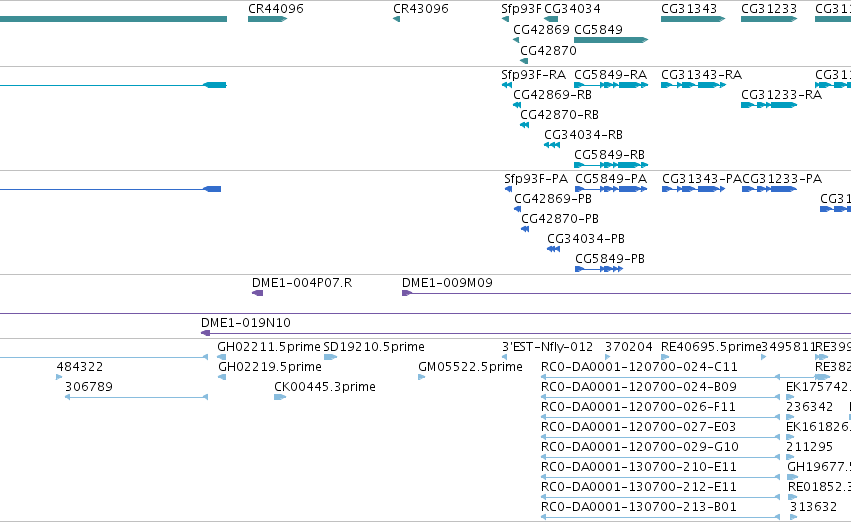Click EST label GH02211.5prime
The width and height of the screenshot is (851, 522).
269,347
